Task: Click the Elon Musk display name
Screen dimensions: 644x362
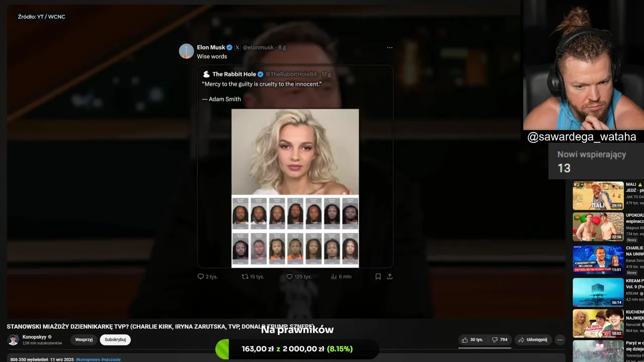Action: tap(211, 47)
